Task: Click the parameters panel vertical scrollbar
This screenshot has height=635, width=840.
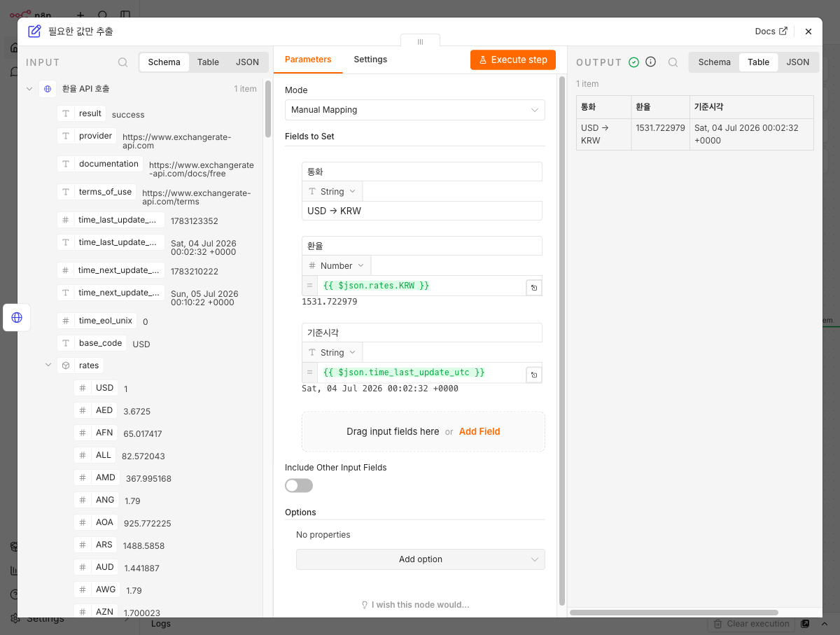Action: click(562, 340)
